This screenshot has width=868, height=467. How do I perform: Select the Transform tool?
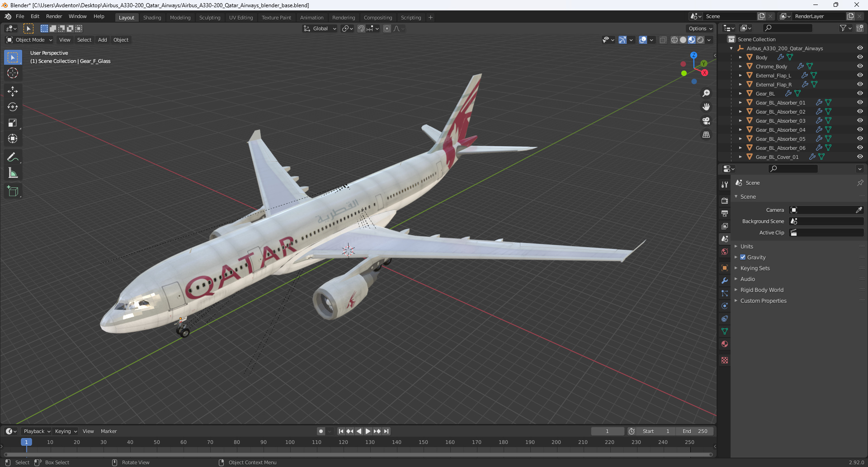[x=13, y=138]
